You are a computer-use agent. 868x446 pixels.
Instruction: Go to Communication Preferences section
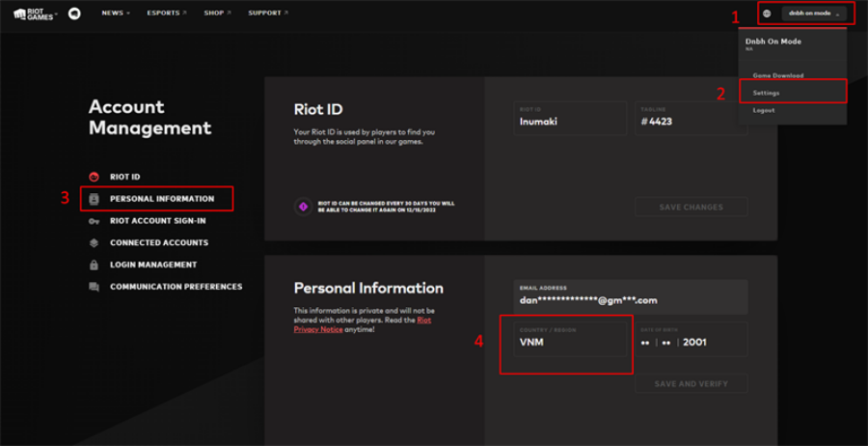click(176, 287)
